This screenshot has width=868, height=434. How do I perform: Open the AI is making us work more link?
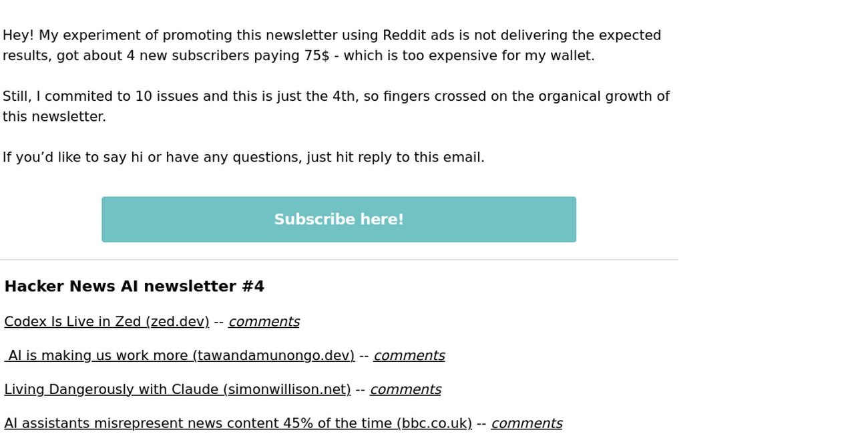[x=180, y=356]
